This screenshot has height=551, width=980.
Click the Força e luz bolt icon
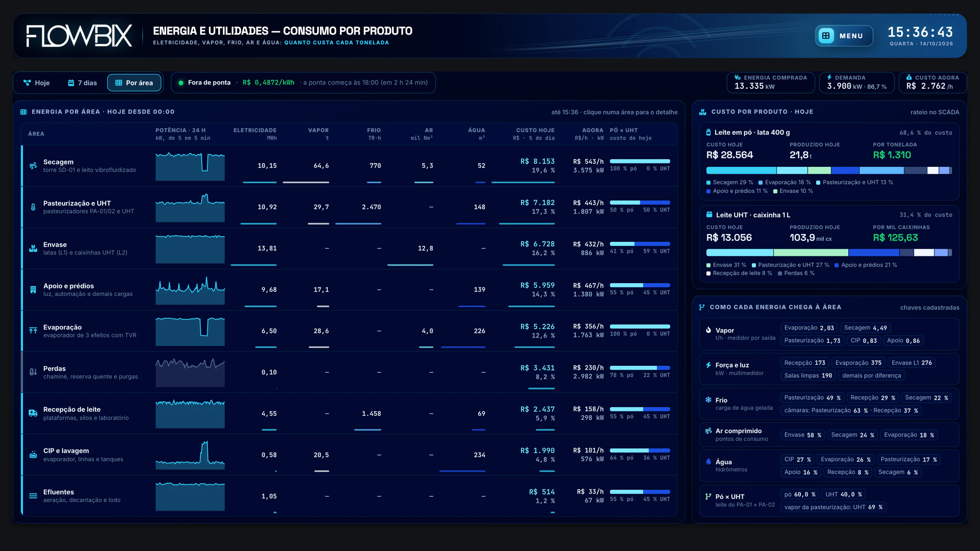[x=708, y=365]
